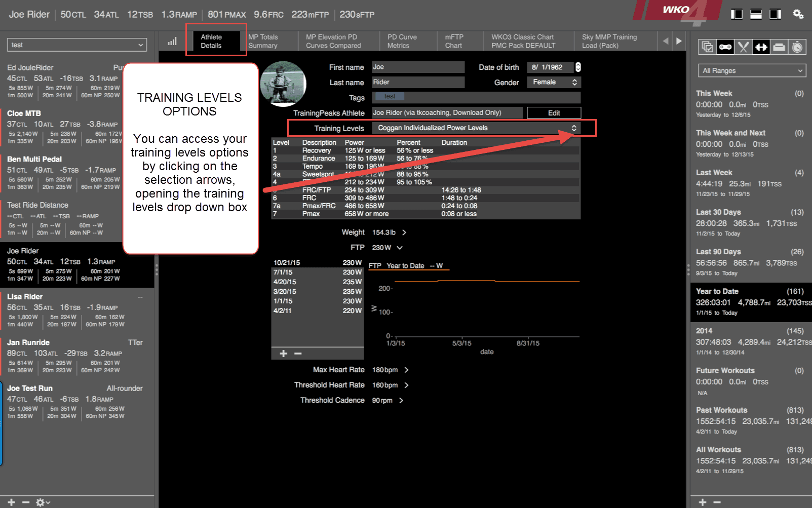The height and width of the screenshot is (508, 812).
Task: Toggle the select-all workouts checkmark filter
Action: tap(708, 47)
